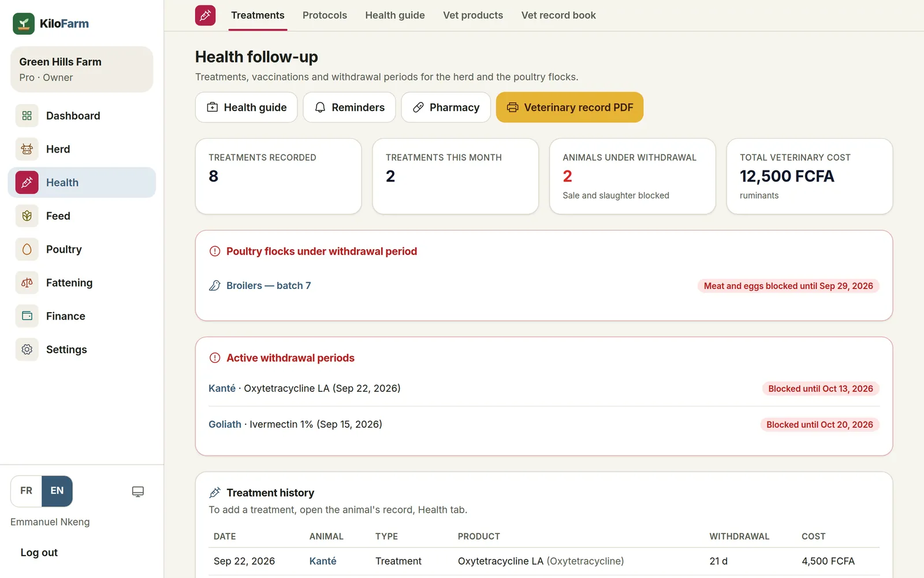The height and width of the screenshot is (578, 924).
Task: Open the Fattening section label
Action: (x=69, y=283)
